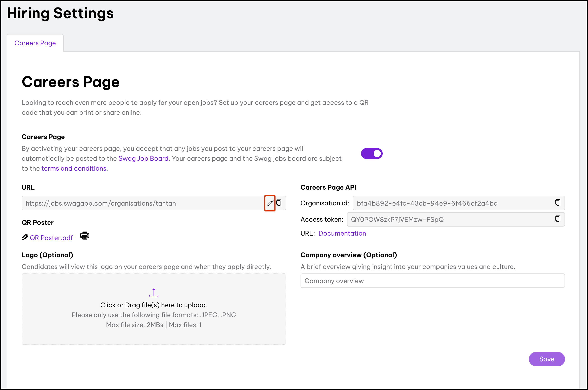Click the file format hint in logo dropzone

(154, 315)
